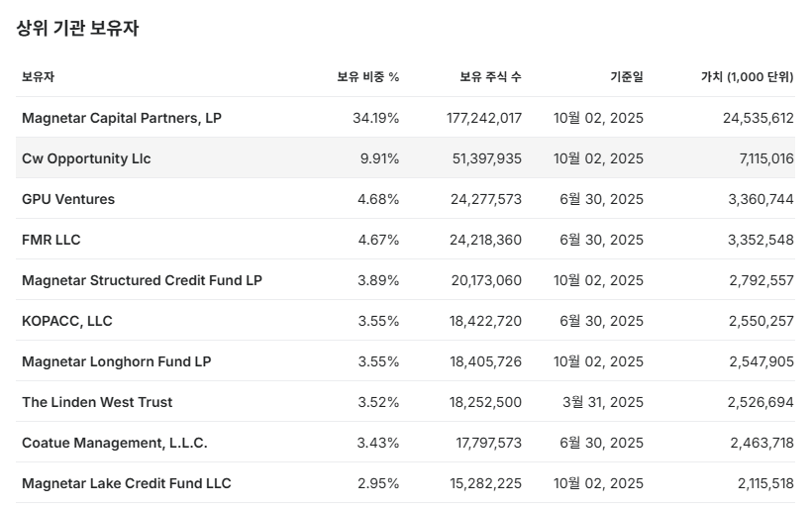Click the 9.91% holding percentage
The height and width of the screenshot is (510, 812).
click(379, 158)
